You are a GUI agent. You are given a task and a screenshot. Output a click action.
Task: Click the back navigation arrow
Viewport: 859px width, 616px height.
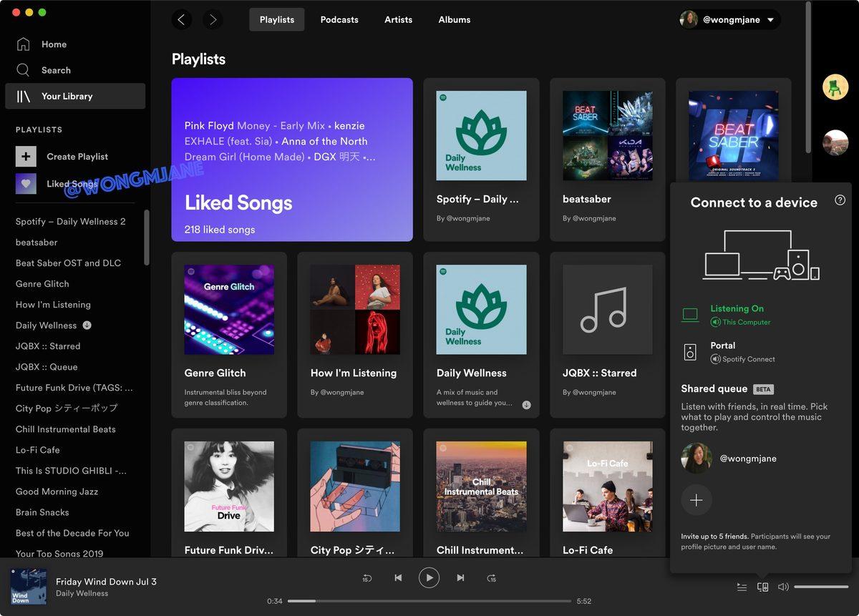[181, 19]
